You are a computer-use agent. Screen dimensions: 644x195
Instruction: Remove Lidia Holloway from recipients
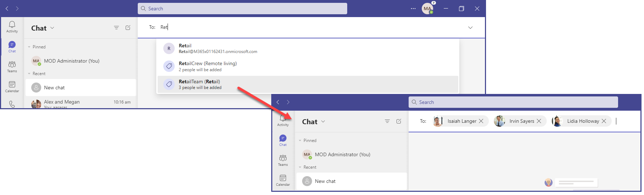coord(604,121)
